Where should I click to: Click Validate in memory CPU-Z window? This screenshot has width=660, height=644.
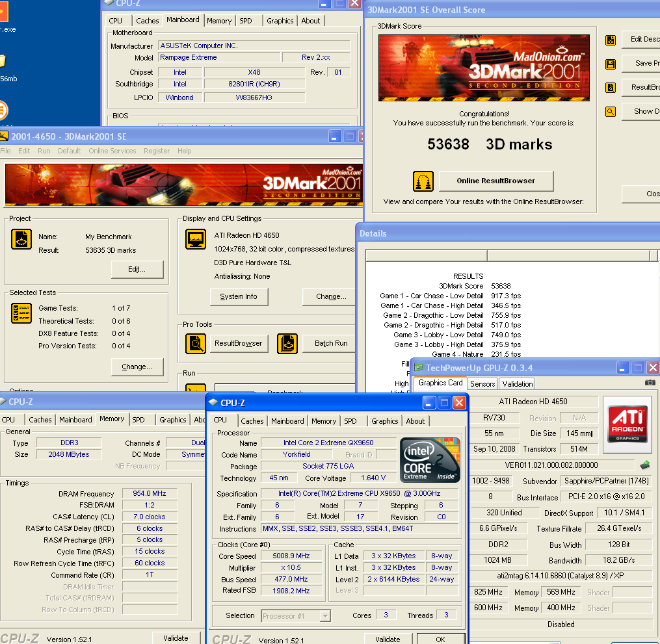pos(176,638)
